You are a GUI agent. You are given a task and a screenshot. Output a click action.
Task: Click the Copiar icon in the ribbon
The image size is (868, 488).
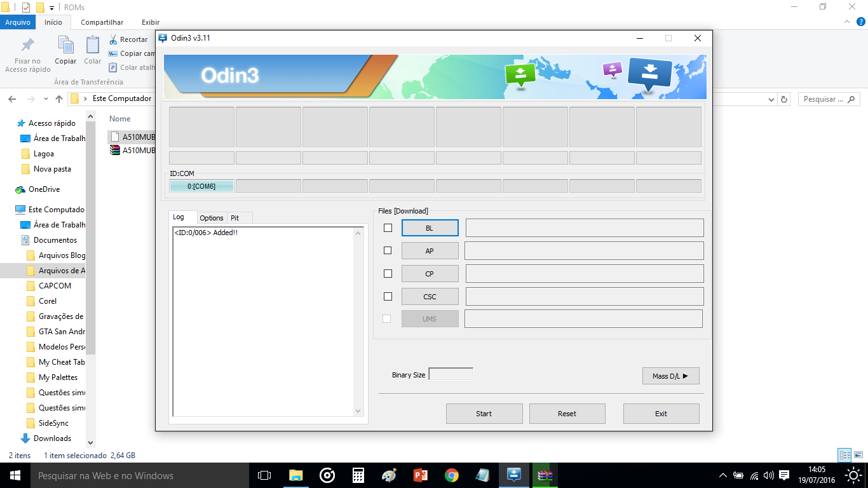pyautogui.click(x=65, y=44)
